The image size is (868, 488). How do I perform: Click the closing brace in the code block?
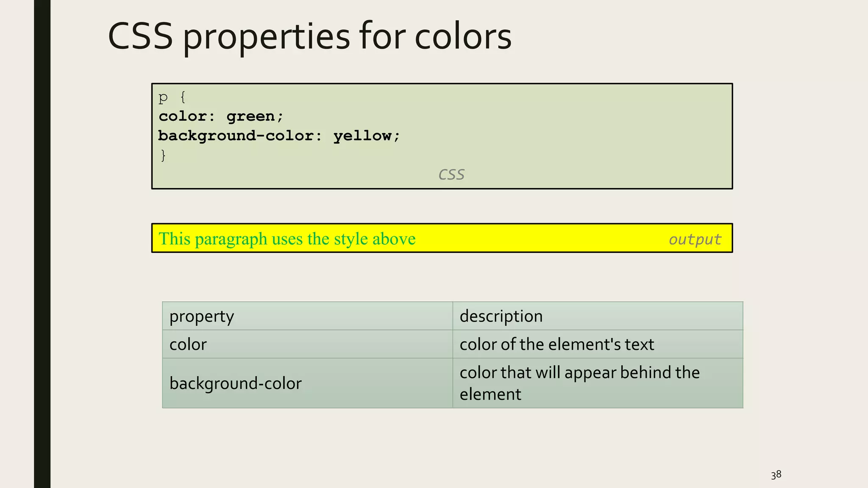tap(163, 155)
